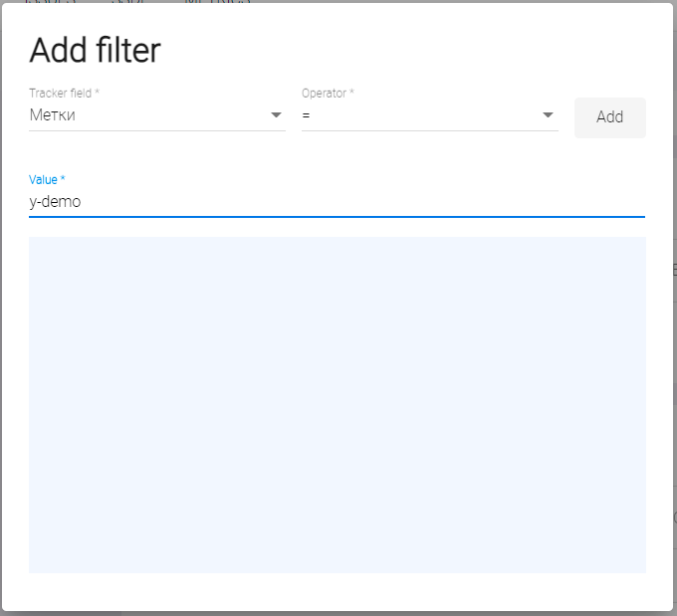Click the blue underline of Value field

pos(337,216)
